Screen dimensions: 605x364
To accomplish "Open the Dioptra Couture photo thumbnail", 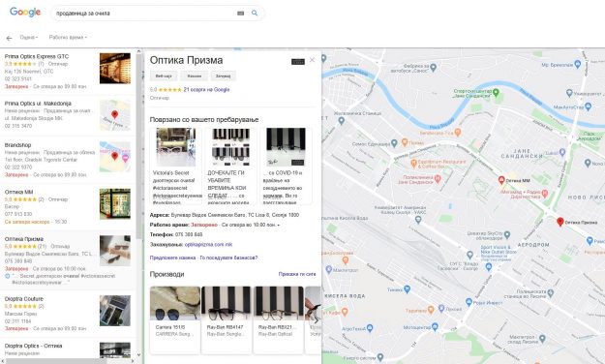I will pos(115,311).
